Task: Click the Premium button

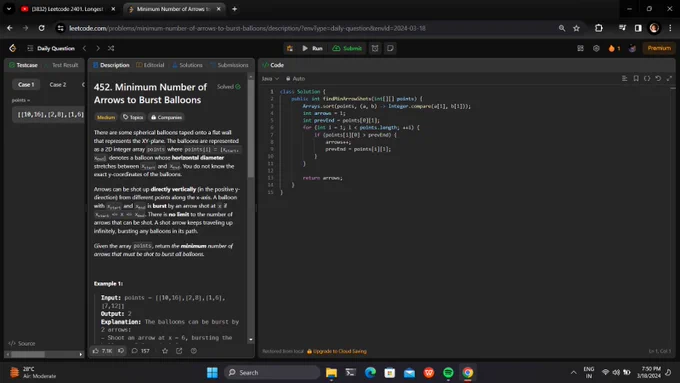Action: (659, 48)
